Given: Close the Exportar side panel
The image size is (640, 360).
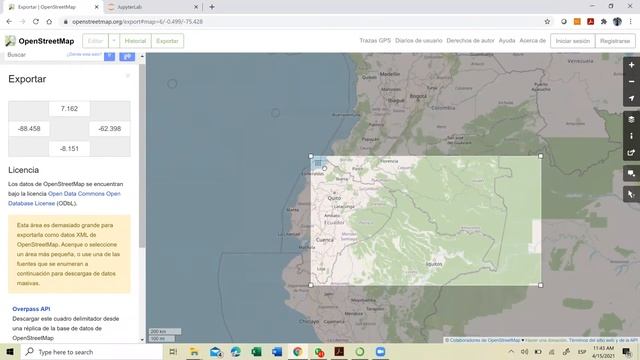Looking at the screenshot, I should coord(128,76).
